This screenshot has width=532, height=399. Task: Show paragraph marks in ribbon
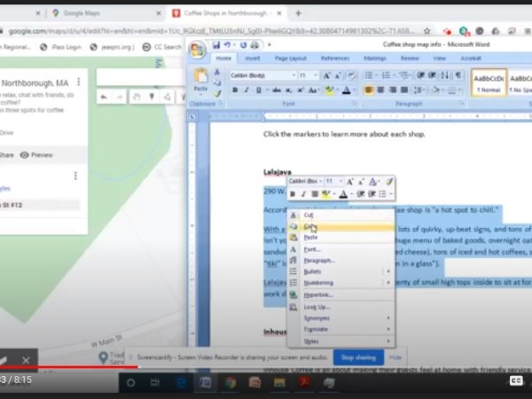click(458, 75)
